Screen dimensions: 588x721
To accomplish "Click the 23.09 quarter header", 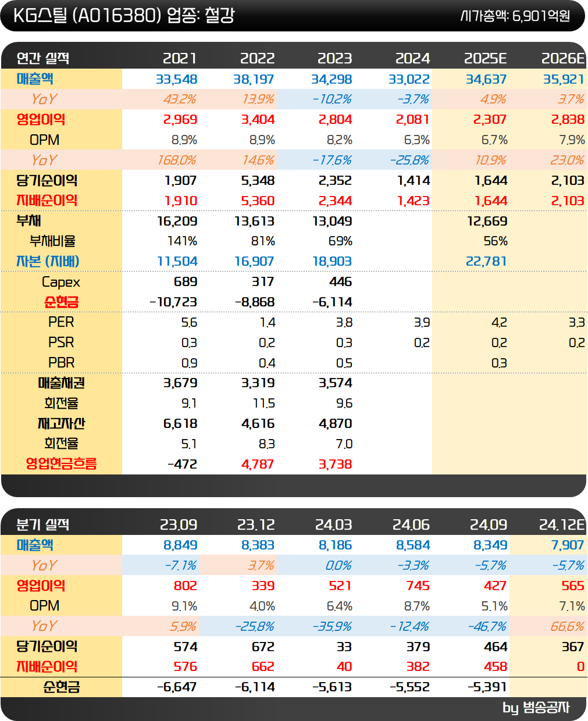I will (179, 524).
